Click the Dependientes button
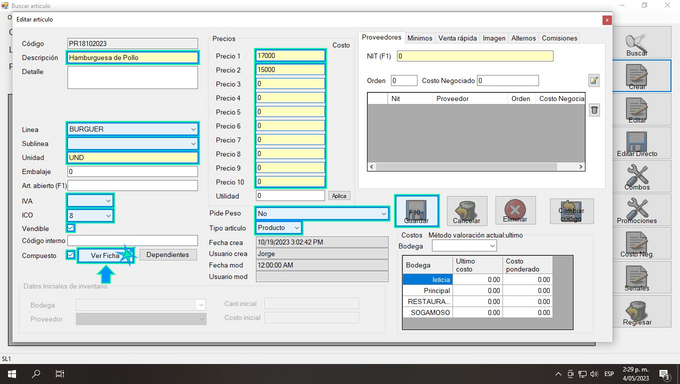 click(x=168, y=255)
